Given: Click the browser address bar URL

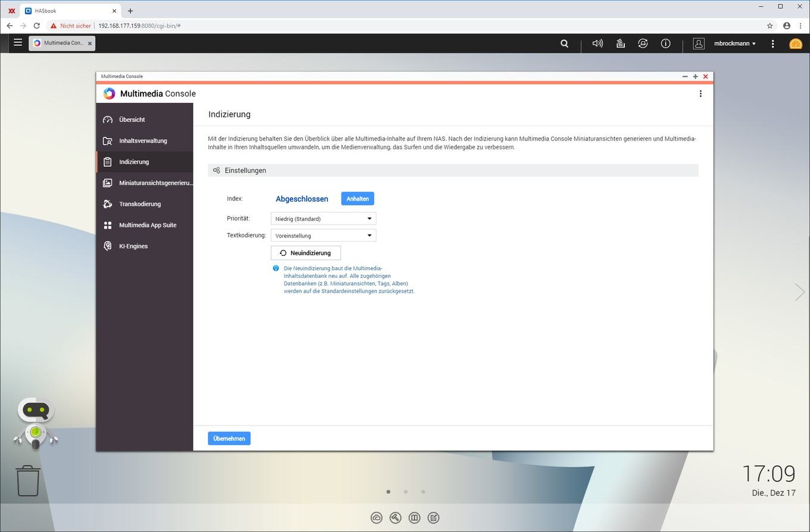Looking at the screenshot, I should tap(139, 26).
